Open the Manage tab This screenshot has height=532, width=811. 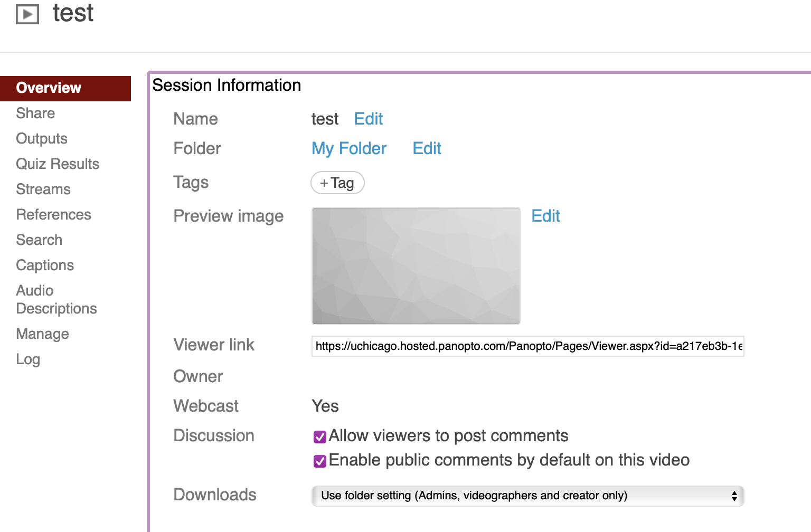tap(42, 334)
